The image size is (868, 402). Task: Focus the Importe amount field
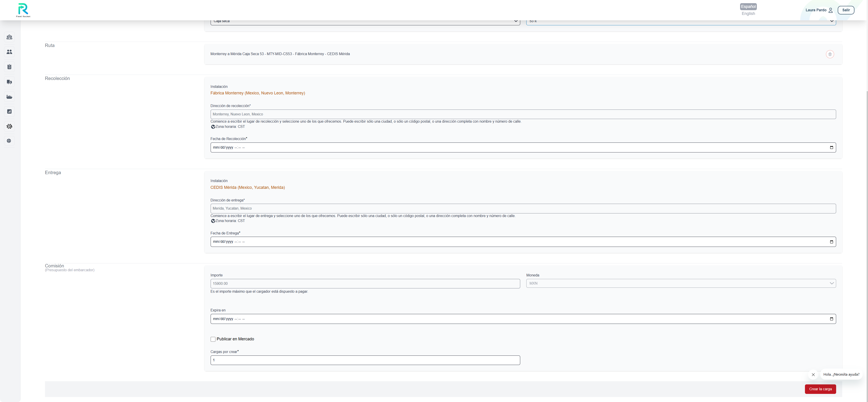[365, 283]
